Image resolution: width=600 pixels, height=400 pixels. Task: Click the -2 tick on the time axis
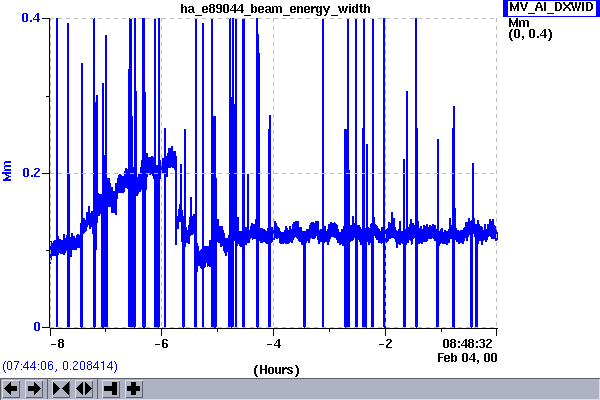(385, 342)
